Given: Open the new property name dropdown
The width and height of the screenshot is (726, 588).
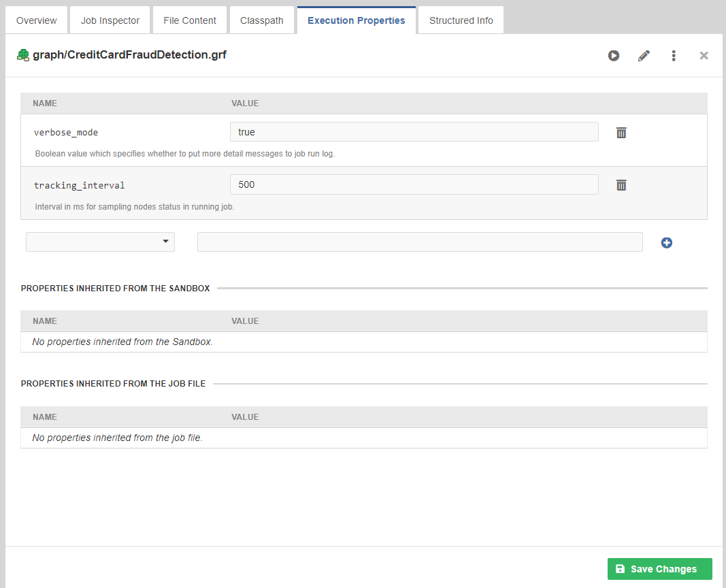Looking at the screenshot, I should pos(100,242).
